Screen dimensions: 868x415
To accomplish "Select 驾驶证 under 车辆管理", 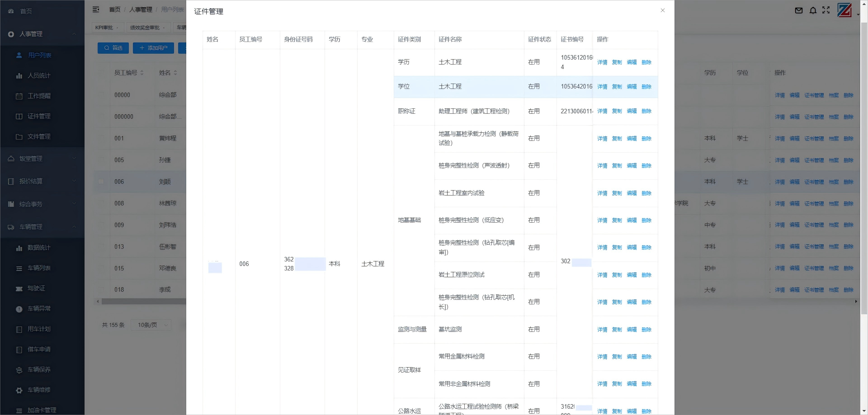I will (x=38, y=288).
